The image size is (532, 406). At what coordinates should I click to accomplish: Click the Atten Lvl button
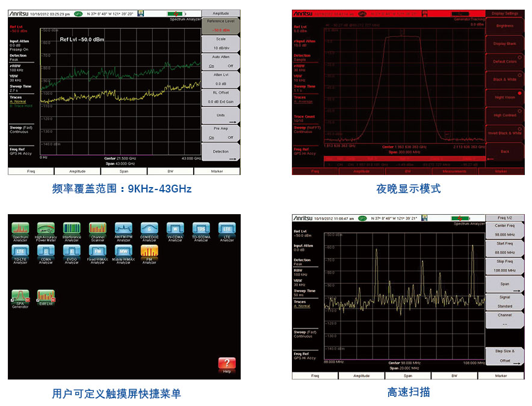click(x=221, y=79)
